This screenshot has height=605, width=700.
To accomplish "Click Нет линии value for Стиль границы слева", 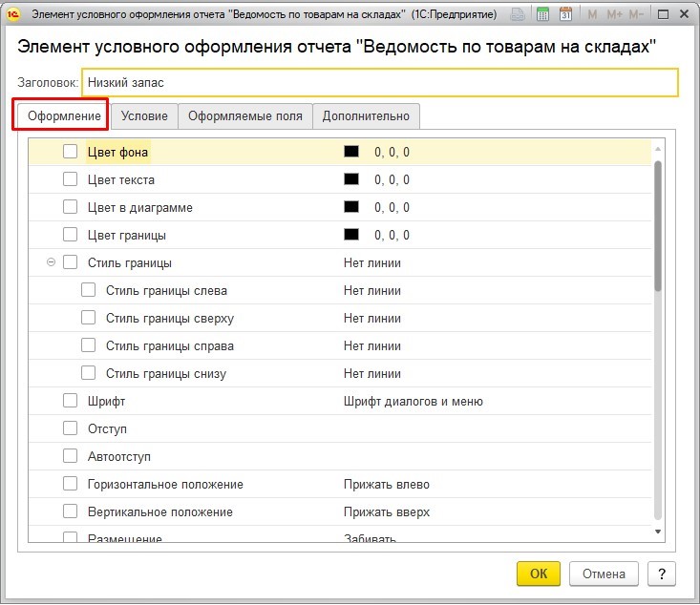I will pos(372,290).
